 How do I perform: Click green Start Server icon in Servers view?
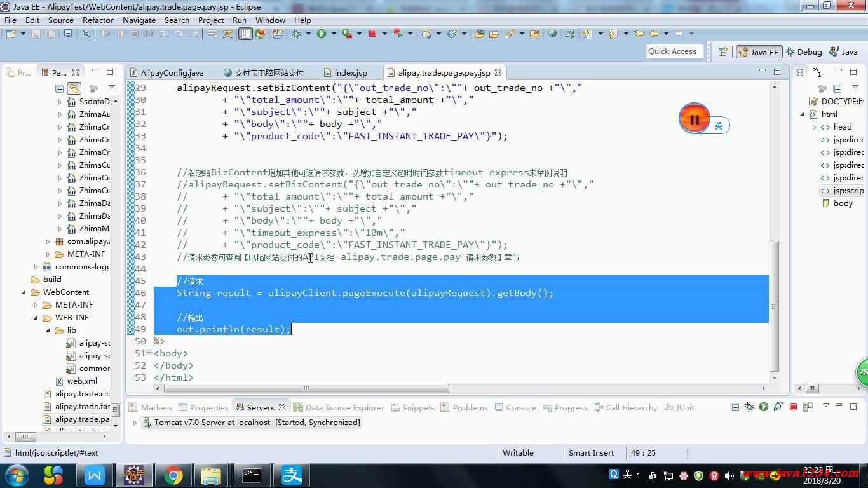pyautogui.click(x=764, y=407)
